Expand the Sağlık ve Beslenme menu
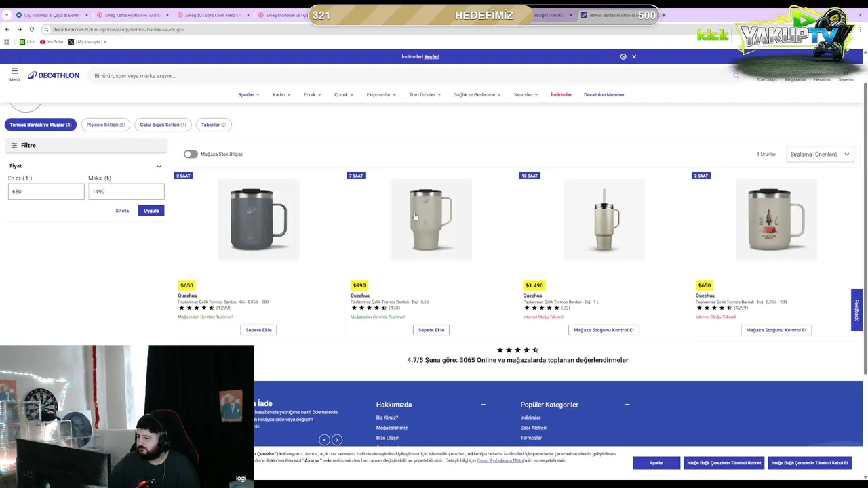Screen dimensions: 868x488 tap(477, 95)
